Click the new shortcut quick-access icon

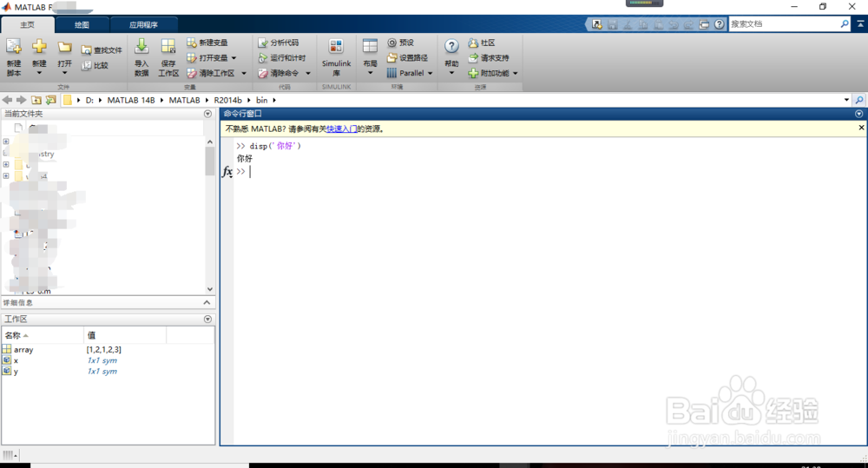[596, 24]
